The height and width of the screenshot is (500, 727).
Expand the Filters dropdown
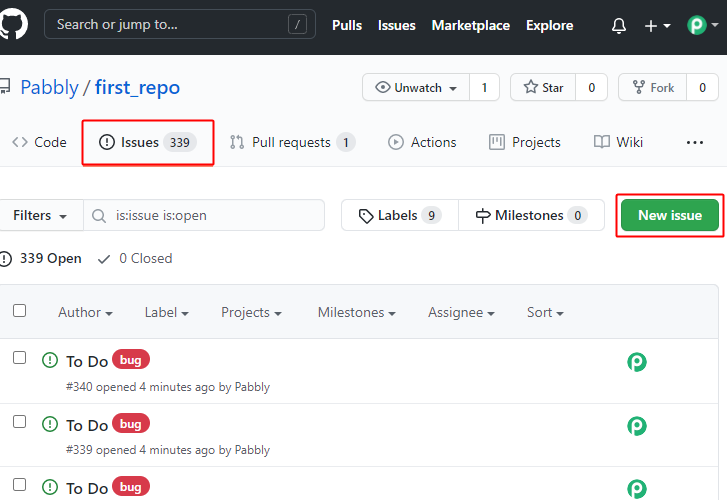[x=41, y=215]
